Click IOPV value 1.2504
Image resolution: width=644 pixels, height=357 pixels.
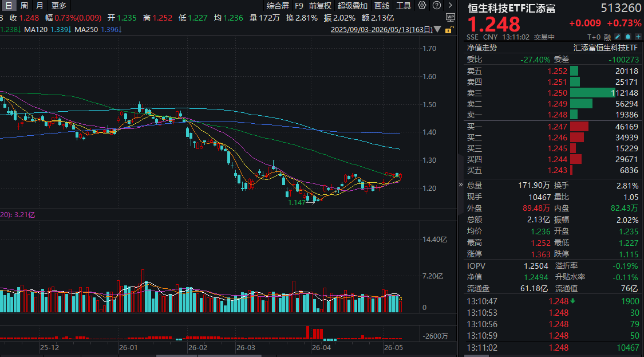(536, 266)
